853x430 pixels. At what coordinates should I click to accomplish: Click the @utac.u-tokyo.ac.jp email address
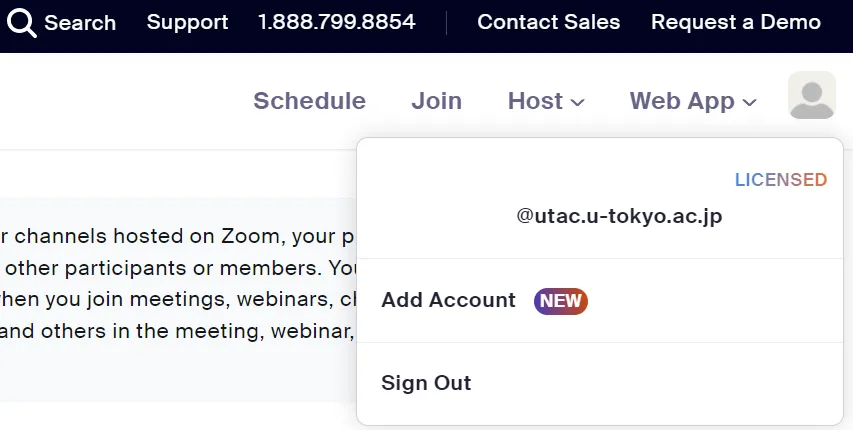(x=619, y=215)
